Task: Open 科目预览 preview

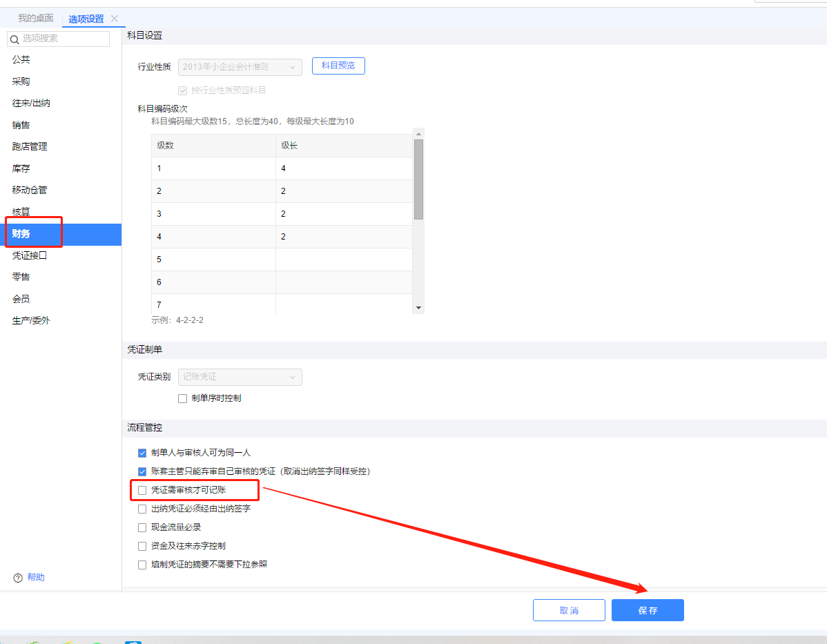Action: (338, 66)
